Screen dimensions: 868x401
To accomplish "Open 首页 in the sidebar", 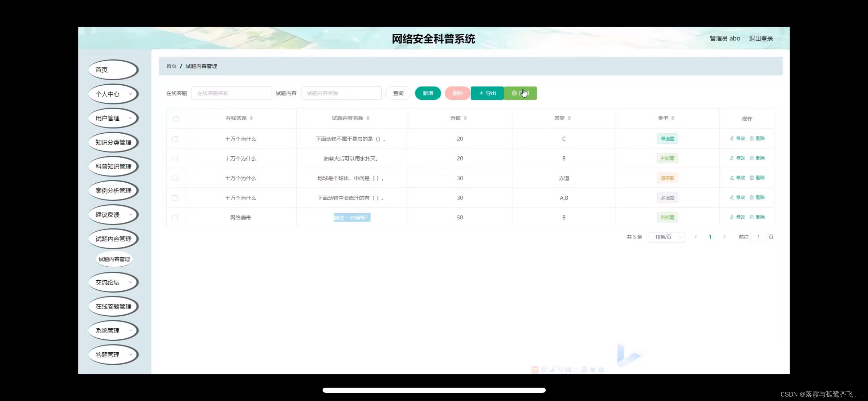I will (x=113, y=70).
